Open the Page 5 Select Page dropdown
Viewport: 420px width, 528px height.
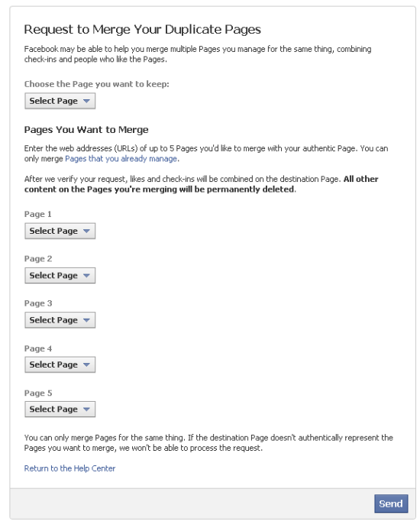[60, 409]
